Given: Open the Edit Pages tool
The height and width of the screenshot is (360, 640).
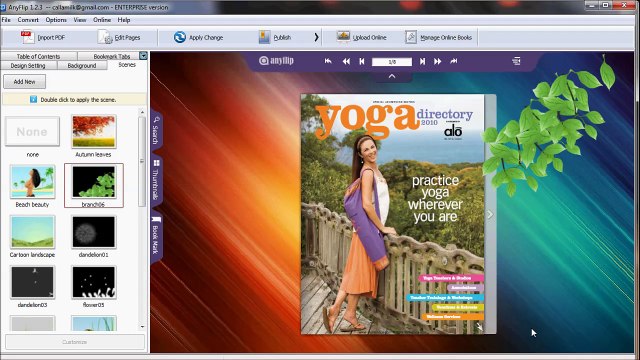Looking at the screenshot, I should coord(119,38).
